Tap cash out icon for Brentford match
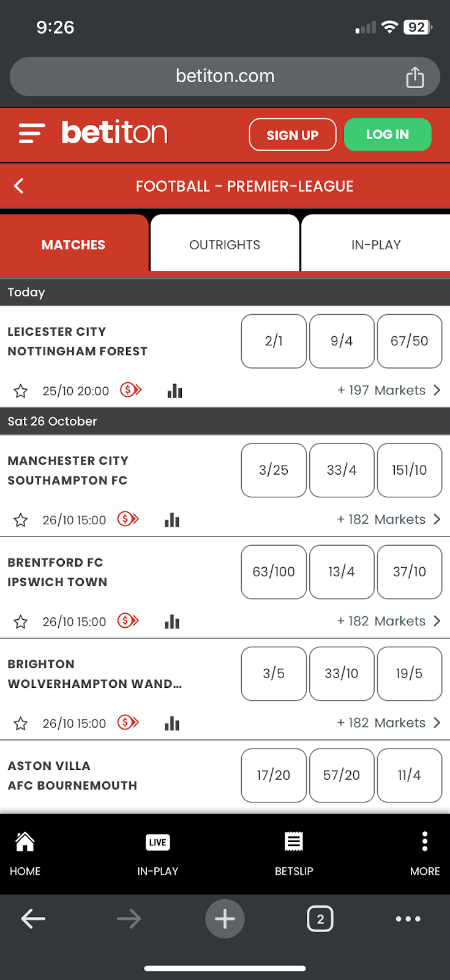450x980 pixels. 129,621
